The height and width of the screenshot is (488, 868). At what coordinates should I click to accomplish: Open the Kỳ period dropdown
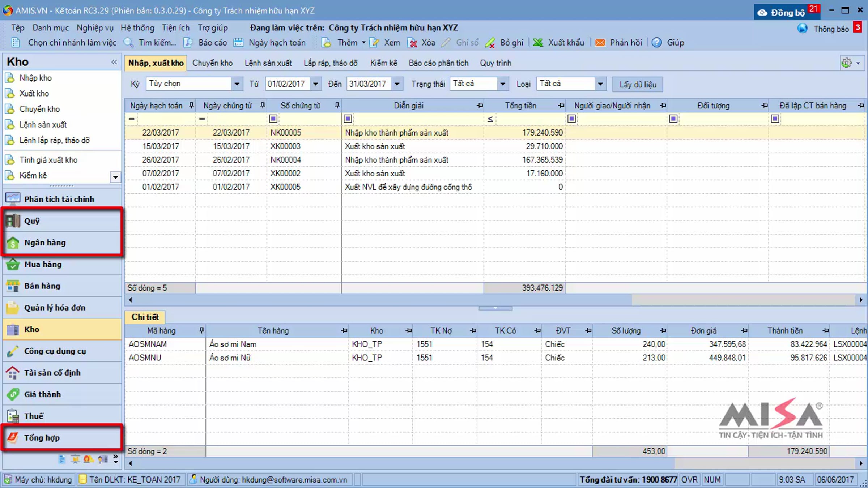click(x=237, y=84)
